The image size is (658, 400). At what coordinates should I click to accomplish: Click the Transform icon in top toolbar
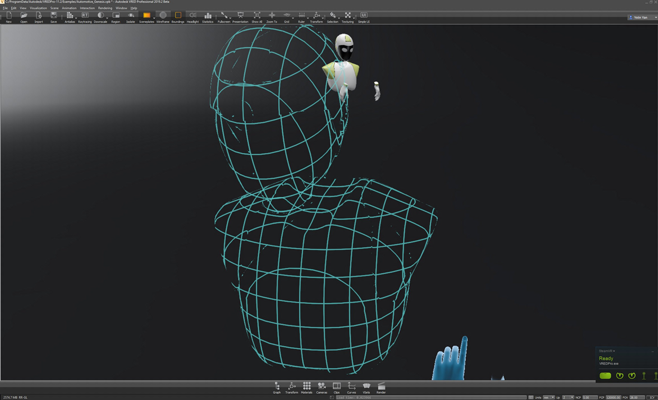tap(316, 16)
